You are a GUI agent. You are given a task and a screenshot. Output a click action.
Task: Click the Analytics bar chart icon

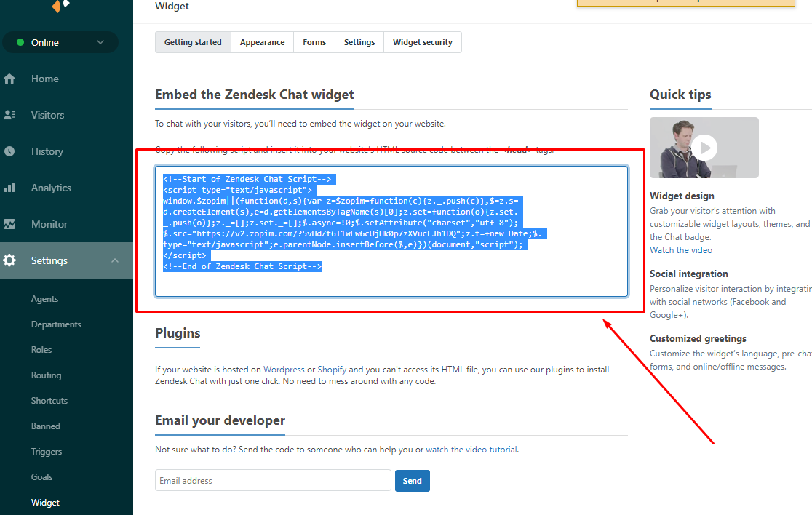pyautogui.click(x=9, y=188)
